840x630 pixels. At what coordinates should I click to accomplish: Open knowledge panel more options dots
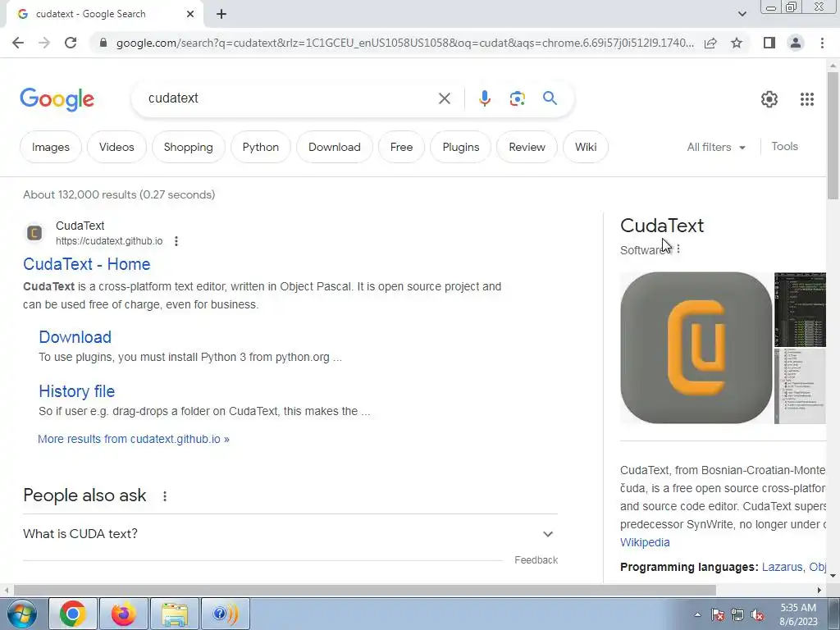(x=678, y=249)
